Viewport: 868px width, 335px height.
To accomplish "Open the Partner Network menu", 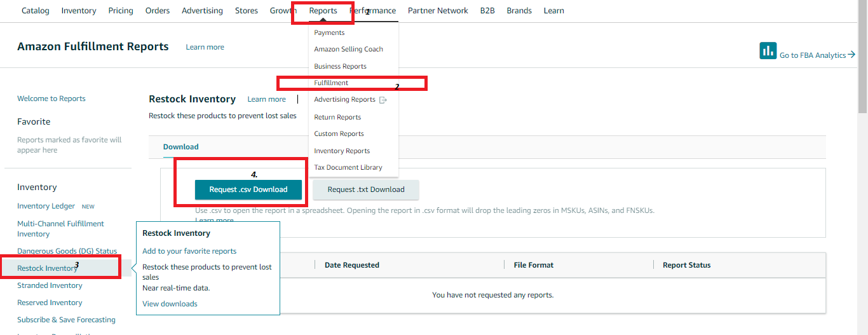I will point(438,11).
